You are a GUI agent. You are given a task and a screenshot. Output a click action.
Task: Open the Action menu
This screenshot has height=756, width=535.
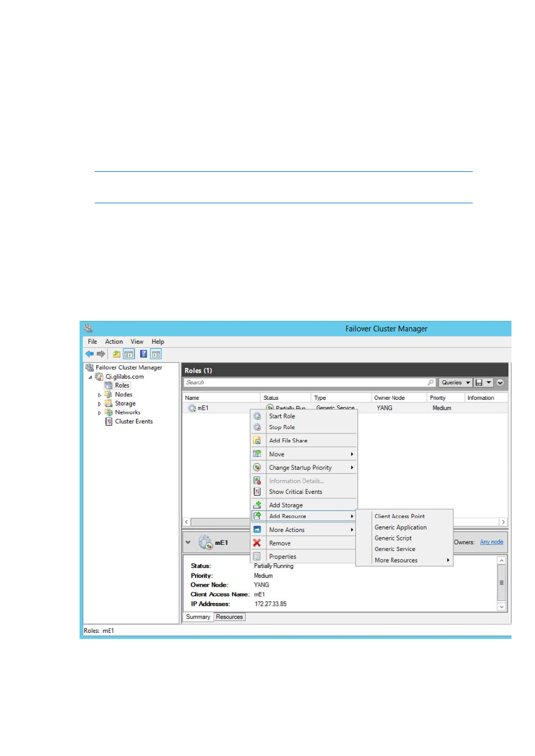coord(114,342)
